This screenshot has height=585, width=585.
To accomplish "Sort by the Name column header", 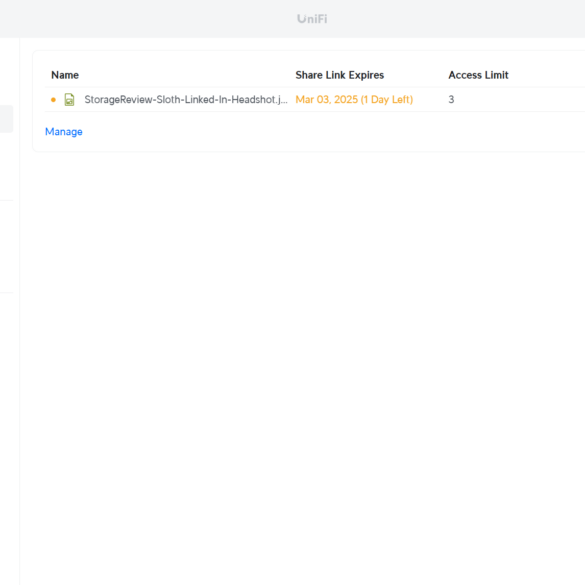I will tap(65, 75).
